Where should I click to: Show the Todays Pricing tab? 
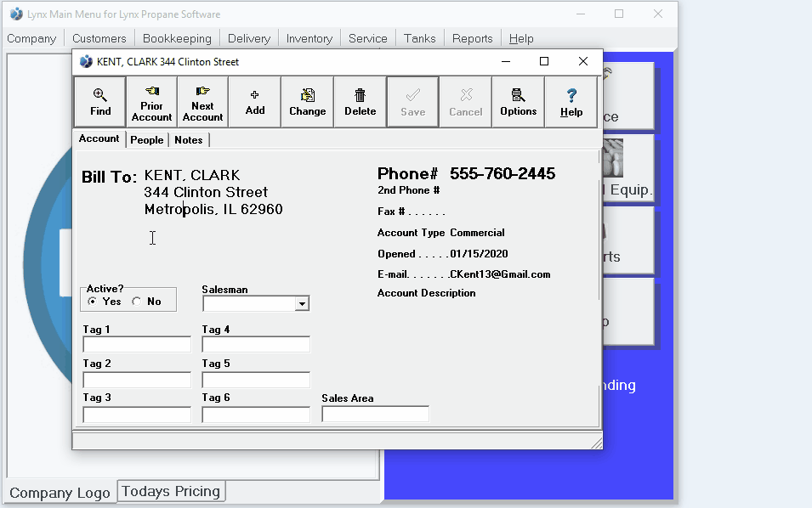click(171, 491)
